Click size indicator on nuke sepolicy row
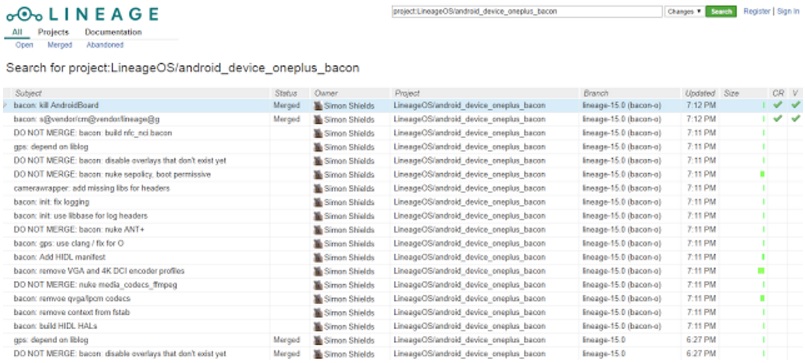Image resolution: width=805 pixels, height=363 pixels. 762,175
